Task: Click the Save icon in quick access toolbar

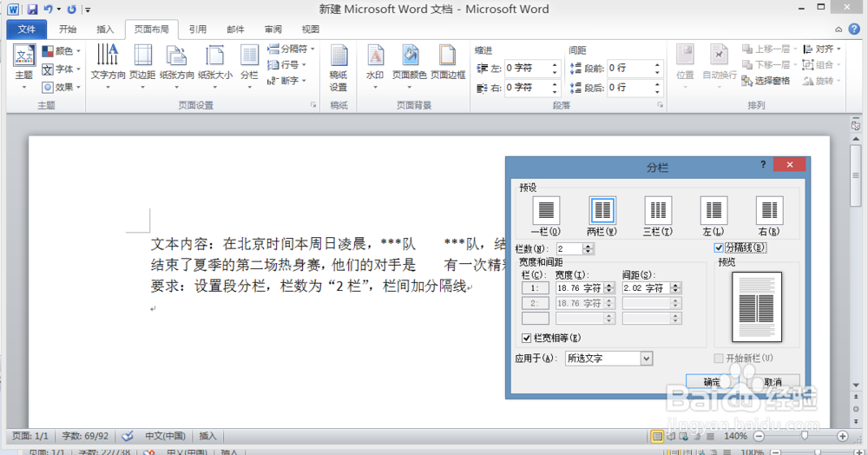Action: click(x=32, y=10)
